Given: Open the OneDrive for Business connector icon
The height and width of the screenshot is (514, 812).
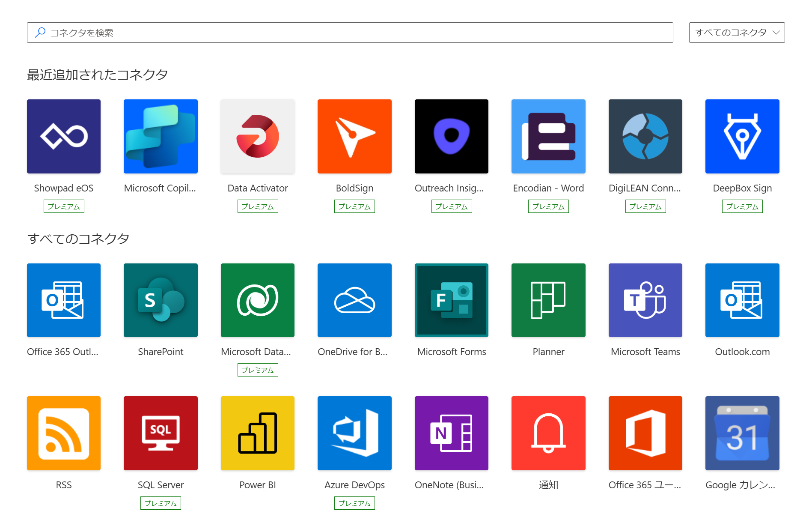Looking at the screenshot, I should [x=354, y=300].
